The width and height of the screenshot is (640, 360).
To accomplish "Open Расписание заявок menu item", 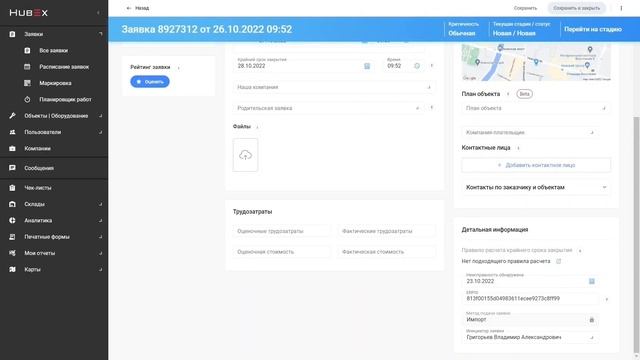I will click(x=64, y=67).
